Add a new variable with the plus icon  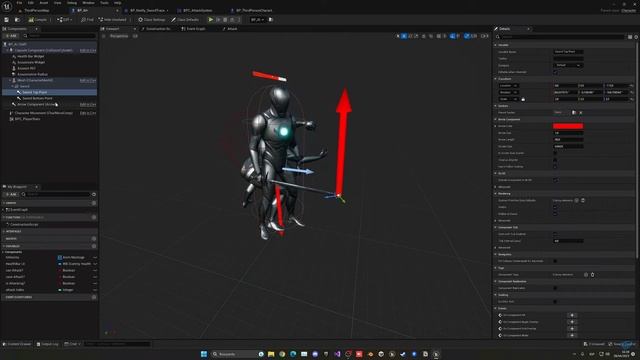[x=94, y=246]
